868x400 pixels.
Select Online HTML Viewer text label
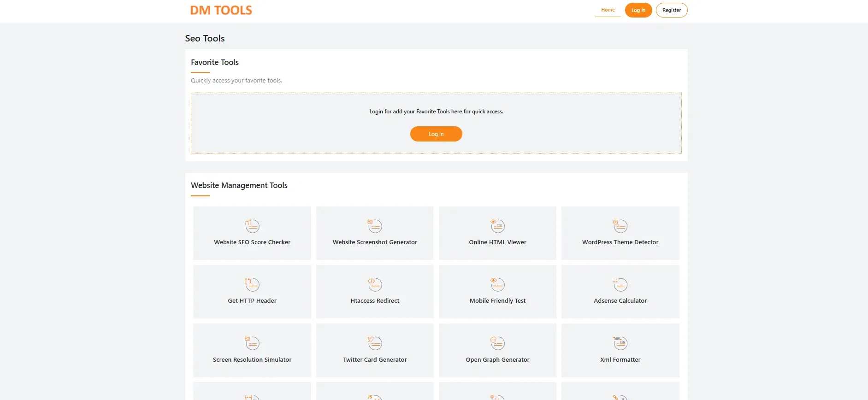click(x=497, y=242)
